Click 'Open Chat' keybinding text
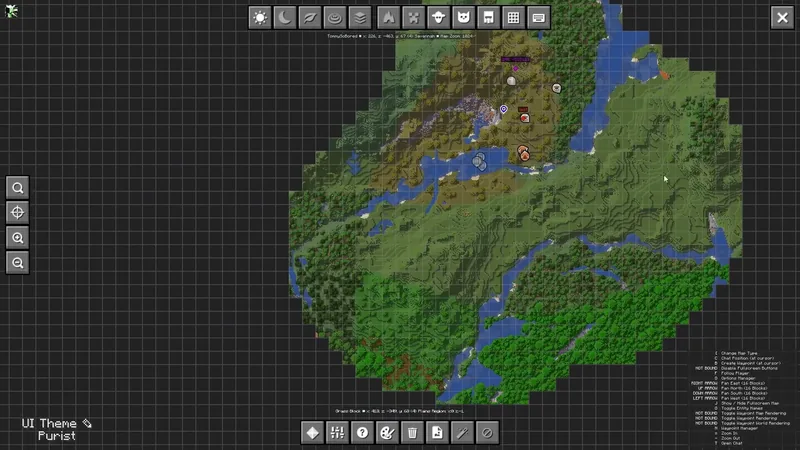 coord(732,443)
